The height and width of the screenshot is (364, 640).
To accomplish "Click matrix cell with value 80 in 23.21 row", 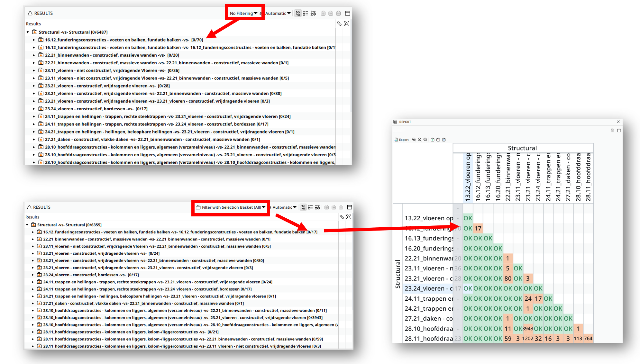I will (508, 278).
